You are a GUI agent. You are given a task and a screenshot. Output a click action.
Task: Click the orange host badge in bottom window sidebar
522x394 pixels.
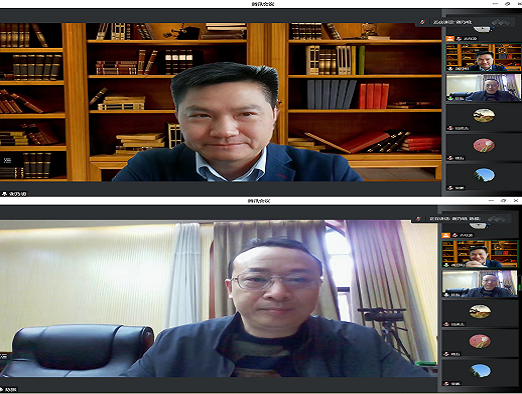point(446,235)
